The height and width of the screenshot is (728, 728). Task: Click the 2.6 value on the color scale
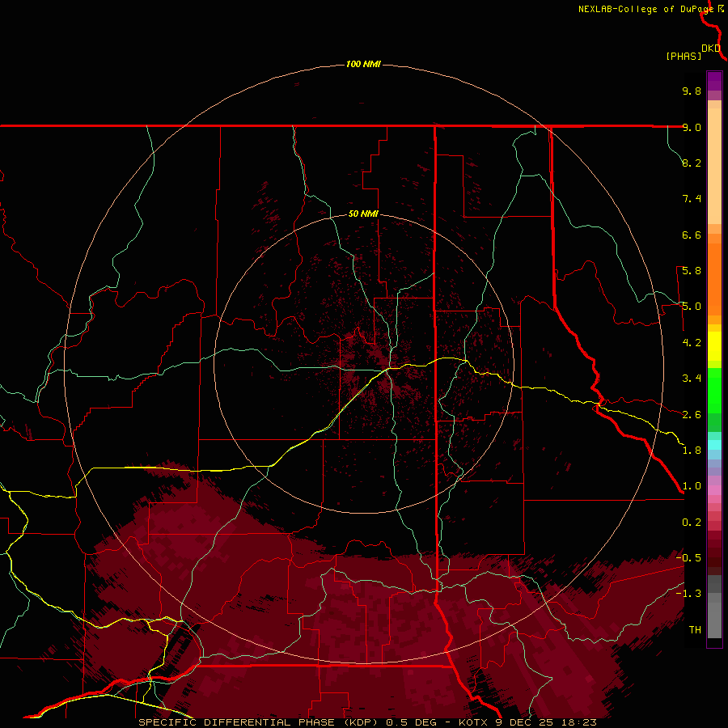coord(692,415)
